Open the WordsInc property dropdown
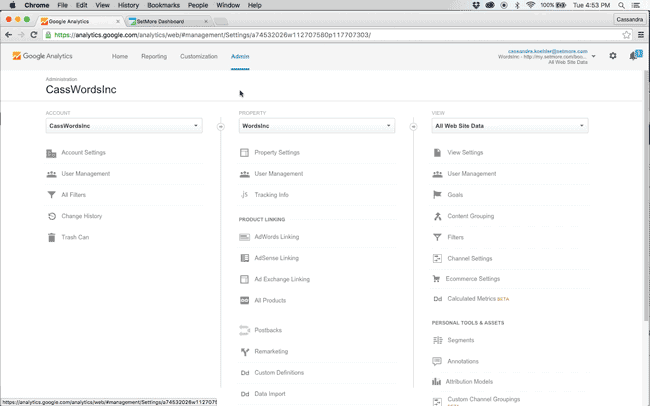Viewport: 650px width, 406px height. click(x=317, y=126)
